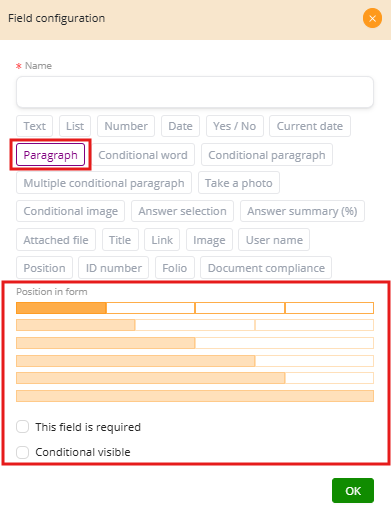Select the ID number field type
This screenshot has height=519, width=392.
(x=113, y=268)
